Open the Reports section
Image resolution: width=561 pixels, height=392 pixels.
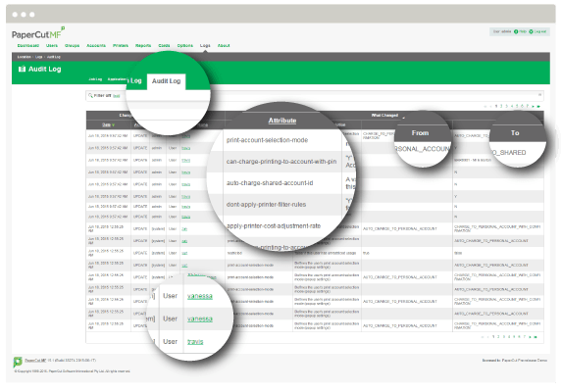click(x=143, y=46)
